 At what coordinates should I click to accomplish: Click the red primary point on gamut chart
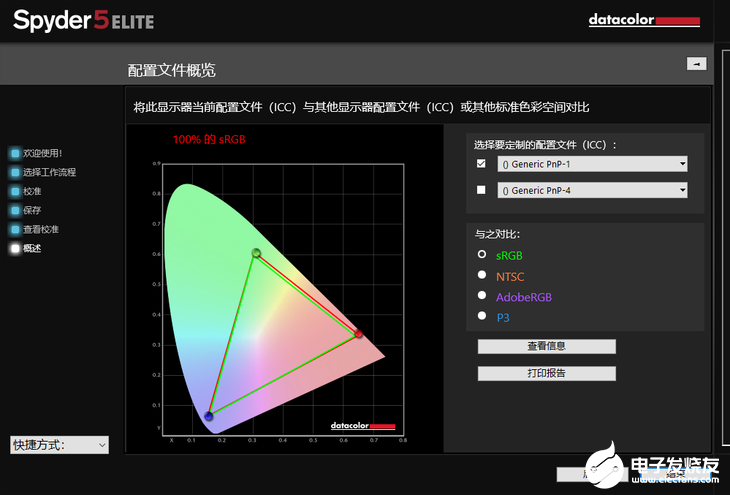click(x=358, y=333)
